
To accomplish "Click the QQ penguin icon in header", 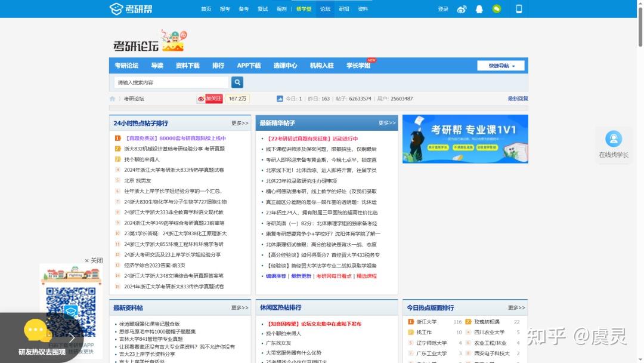I will [x=479, y=9].
